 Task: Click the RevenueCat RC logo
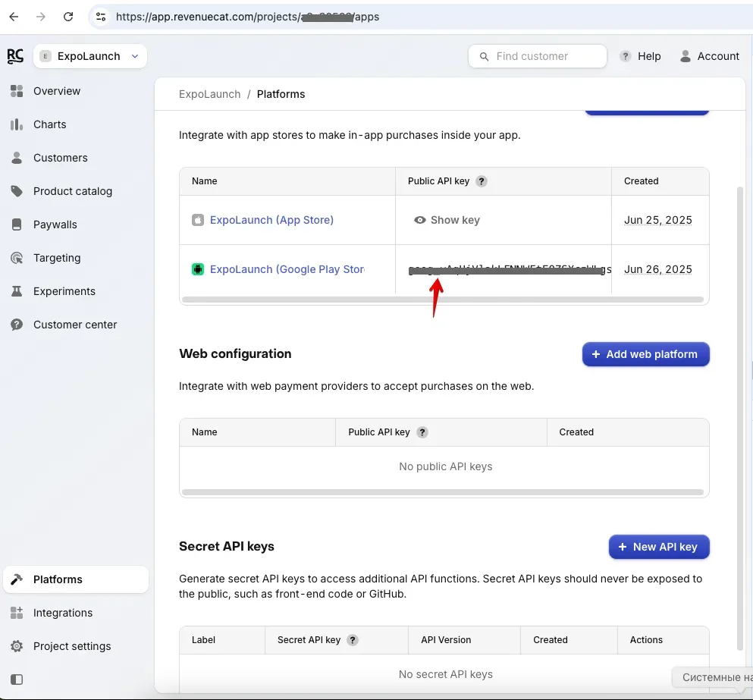point(15,56)
